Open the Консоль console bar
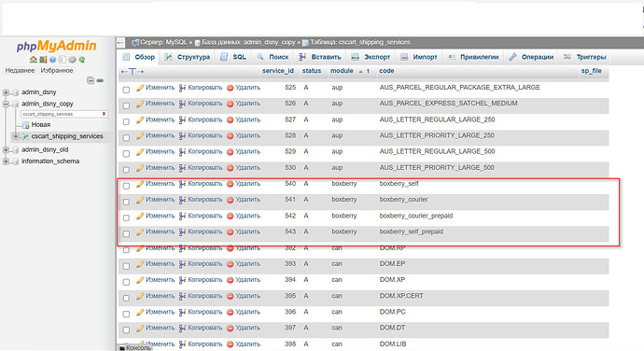644x351 pixels. (x=134, y=347)
